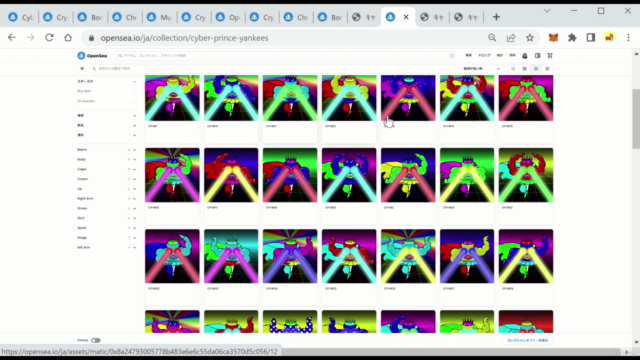The image size is (640, 360).
Task: Click the OpenSea global search field
Action: point(285,56)
